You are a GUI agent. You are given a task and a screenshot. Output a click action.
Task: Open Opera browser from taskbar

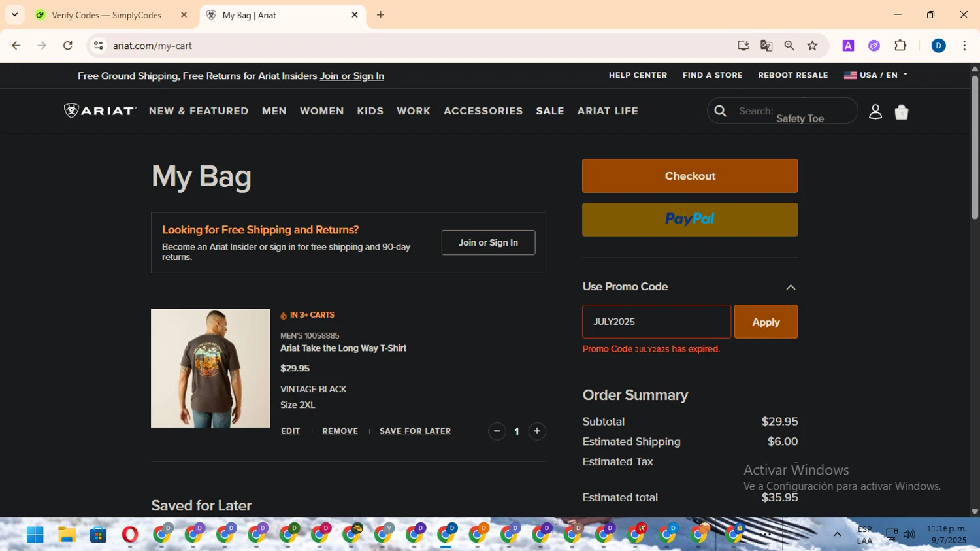point(130,535)
